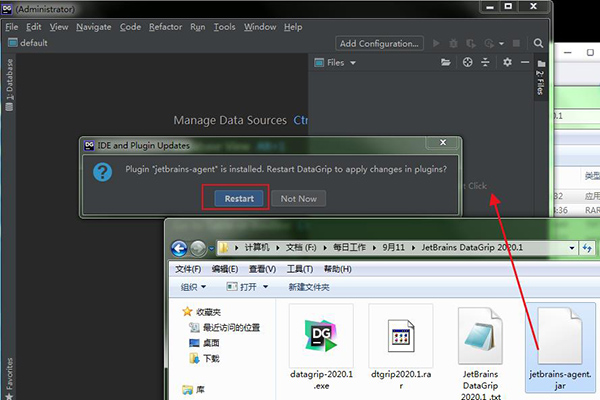The image size is (600, 400).
Task: Select the datagrip-2020.1.exe file
Action: point(321,347)
